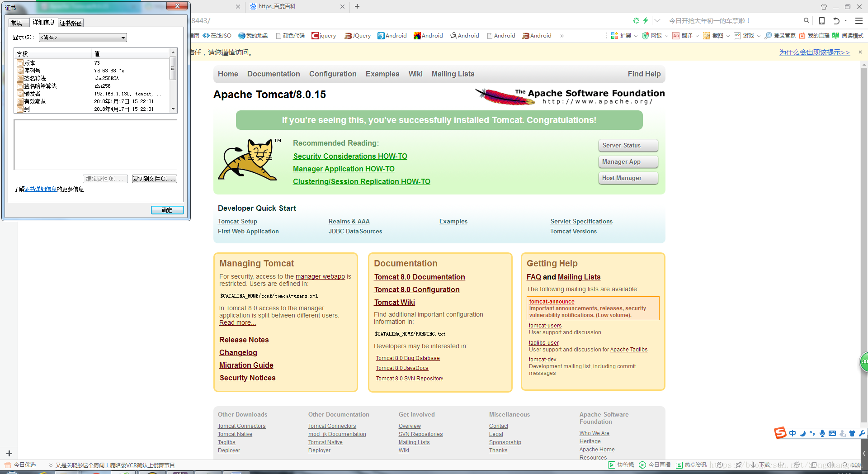This screenshot has height=474, width=868.
Task: Open 我的直播 live stream button
Action: tap(814, 36)
